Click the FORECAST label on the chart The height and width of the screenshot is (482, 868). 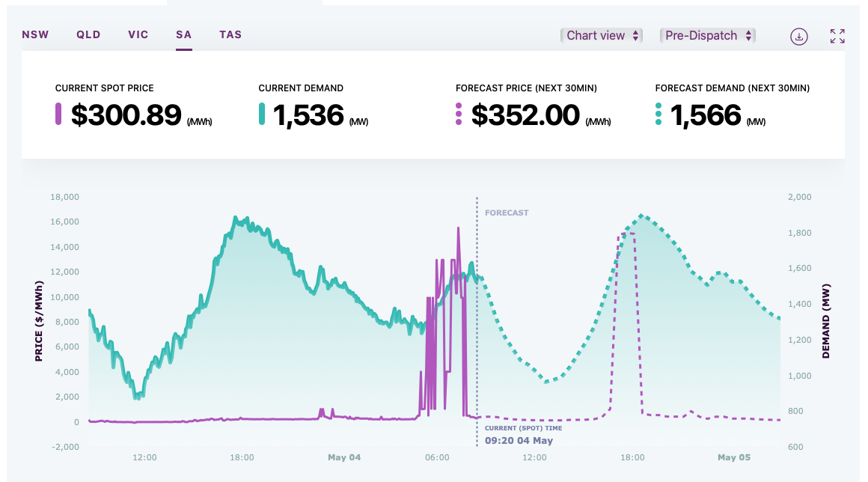(507, 213)
